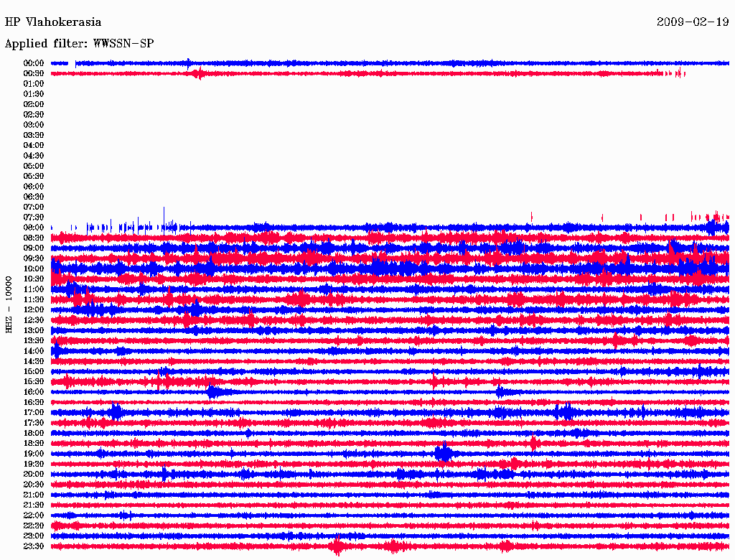
Task: Select the 06:30 time label
Action: point(33,197)
